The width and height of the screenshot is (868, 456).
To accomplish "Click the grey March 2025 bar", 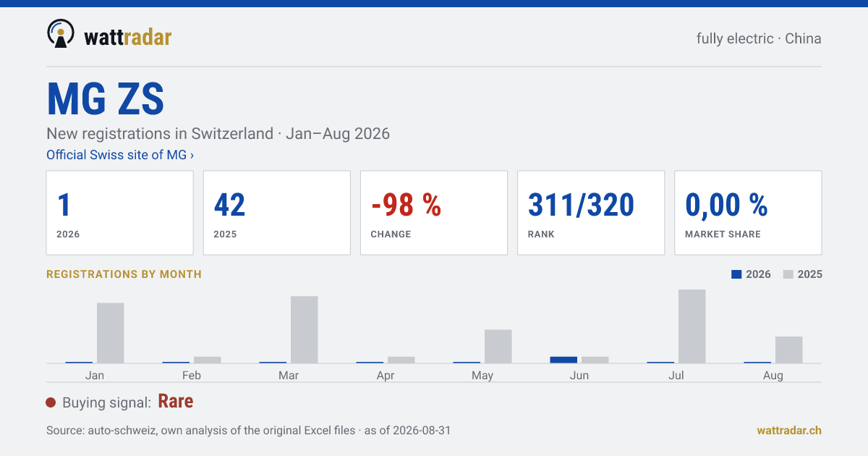I will [305, 329].
